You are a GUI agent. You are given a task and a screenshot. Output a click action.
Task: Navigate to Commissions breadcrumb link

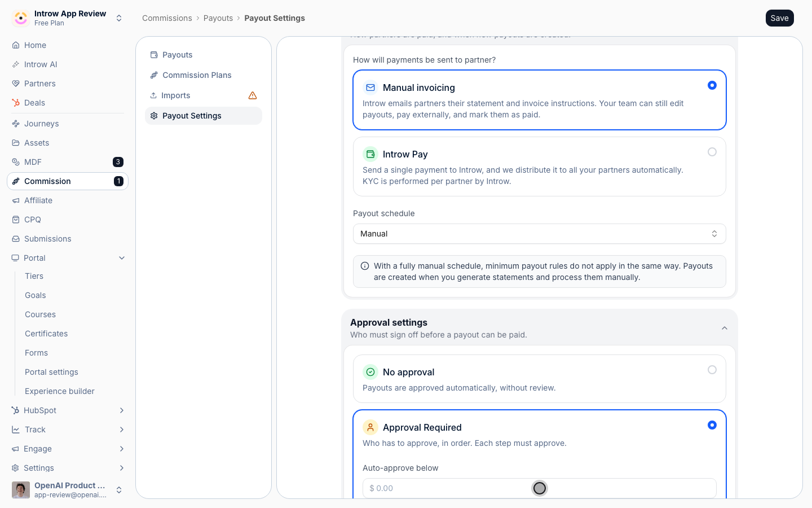tap(167, 18)
